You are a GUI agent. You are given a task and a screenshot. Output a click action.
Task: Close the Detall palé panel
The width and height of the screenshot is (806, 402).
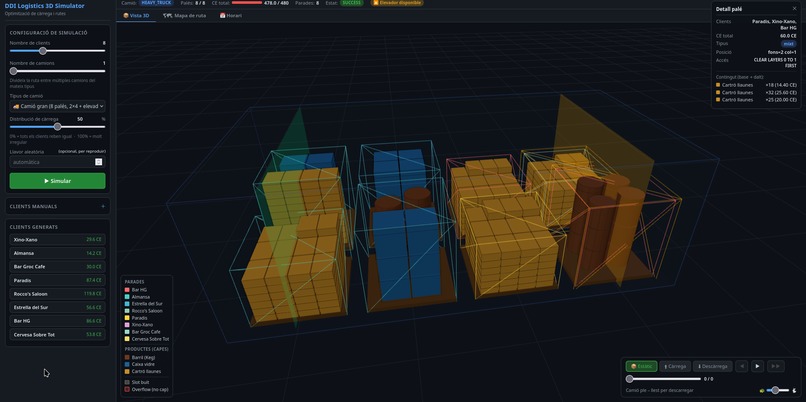click(794, 9)
